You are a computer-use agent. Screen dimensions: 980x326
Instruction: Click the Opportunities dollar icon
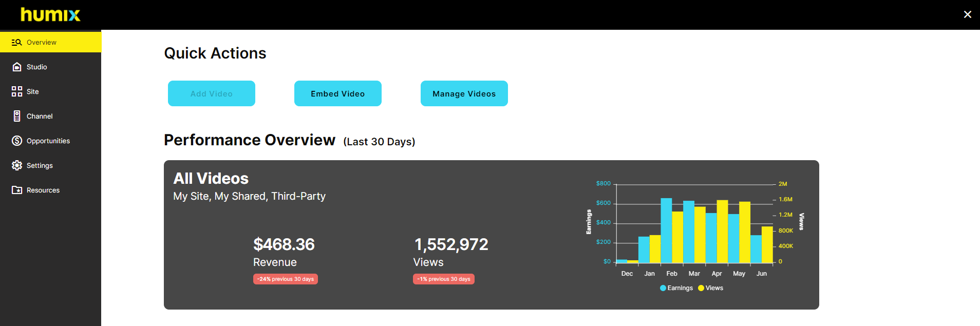(x=17, y=141)
